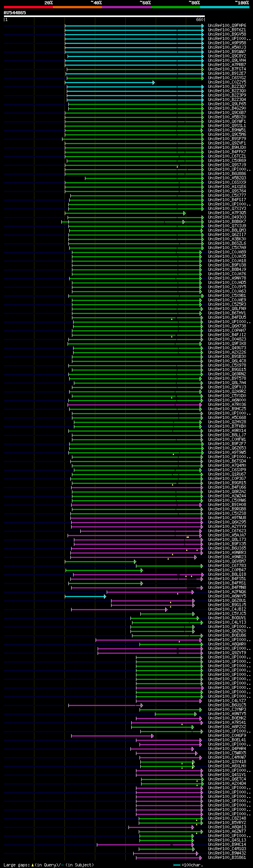Image resolution: width=253 pixels, height=868 pixels.
Task: Click UniRef100_B2Z3P9 label
Action: [x=227, y=95]
